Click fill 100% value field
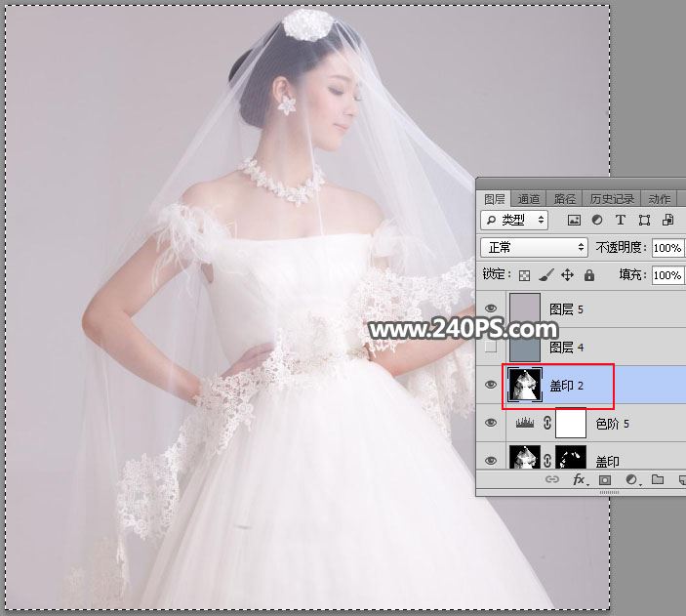The width and height of the screenshot is (686, 616). point(668,275)
